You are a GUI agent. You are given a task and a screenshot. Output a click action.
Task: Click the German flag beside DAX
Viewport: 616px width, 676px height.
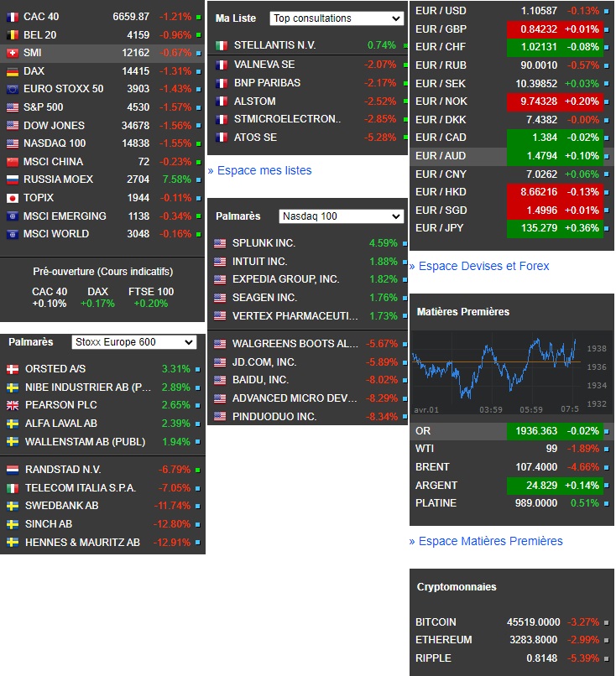tap(13, 71)
